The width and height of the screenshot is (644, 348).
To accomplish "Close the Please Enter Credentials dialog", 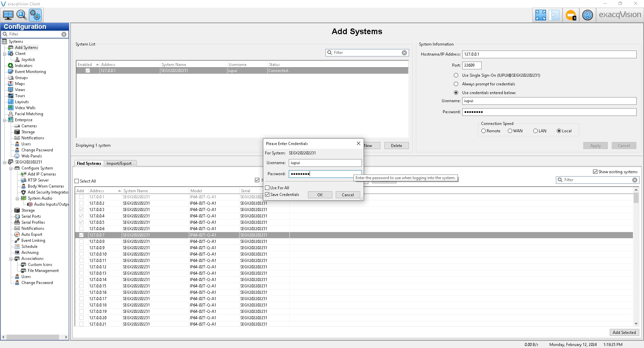I will pos(358,143).
